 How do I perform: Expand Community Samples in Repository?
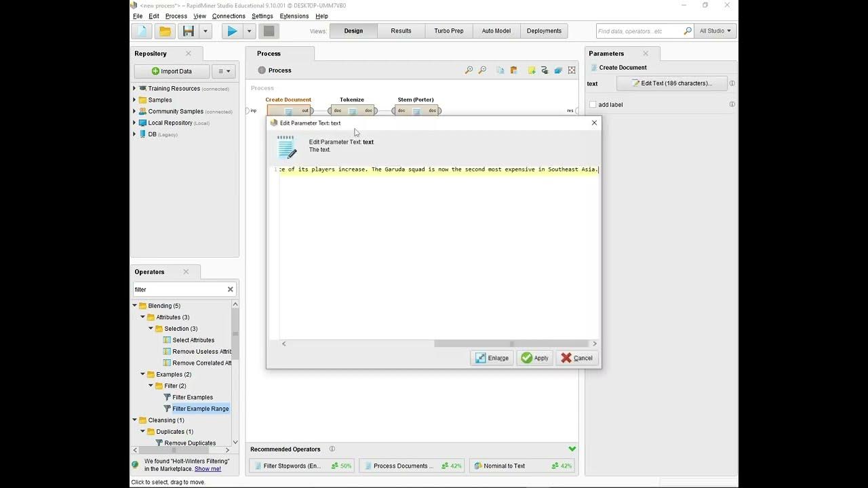pyautogui.click(x=134, y=111)
